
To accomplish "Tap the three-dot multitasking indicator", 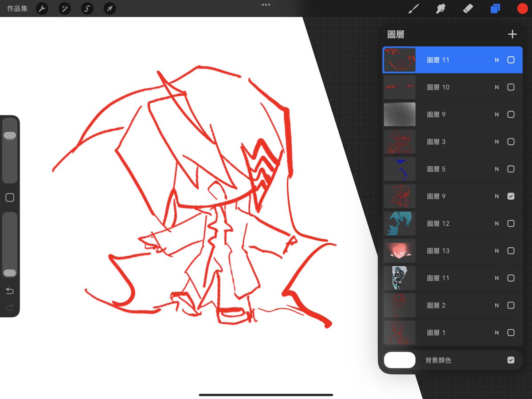I will click(x=266, y=4).
